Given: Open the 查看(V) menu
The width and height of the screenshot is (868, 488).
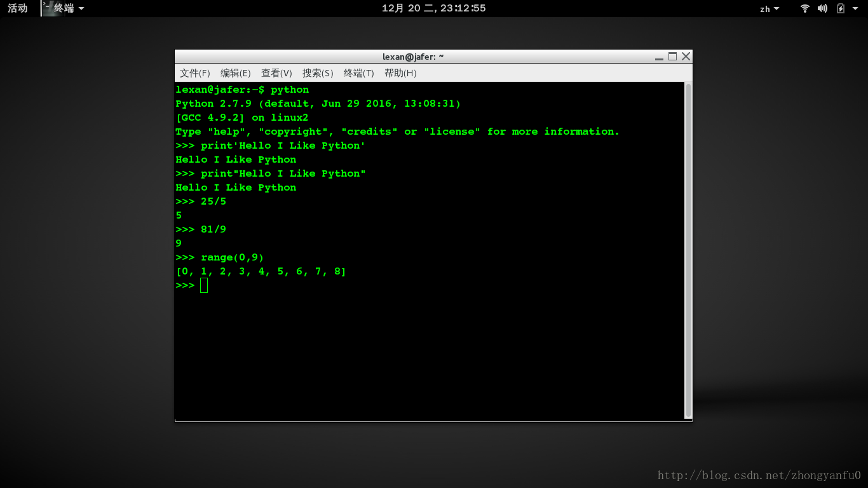Looking at the screenshot, I should pos(276,73).
